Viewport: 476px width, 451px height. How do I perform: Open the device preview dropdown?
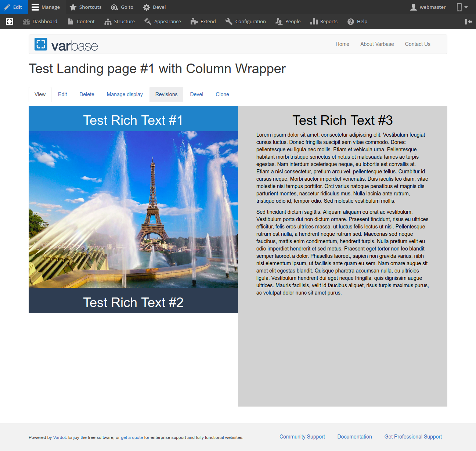pyautogui.click(x=462, y=7)
